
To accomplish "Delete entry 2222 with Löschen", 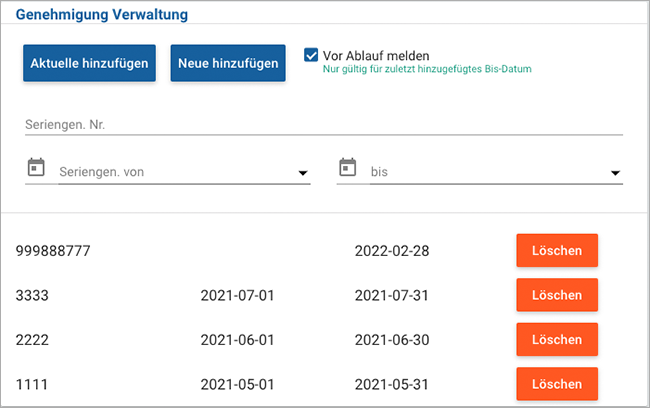I will (x=557, y=340).
